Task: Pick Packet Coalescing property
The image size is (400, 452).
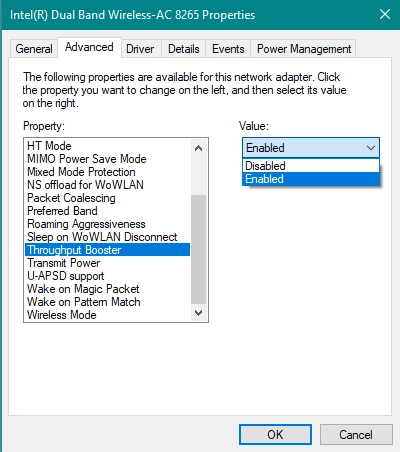Action: click(107, 198)
